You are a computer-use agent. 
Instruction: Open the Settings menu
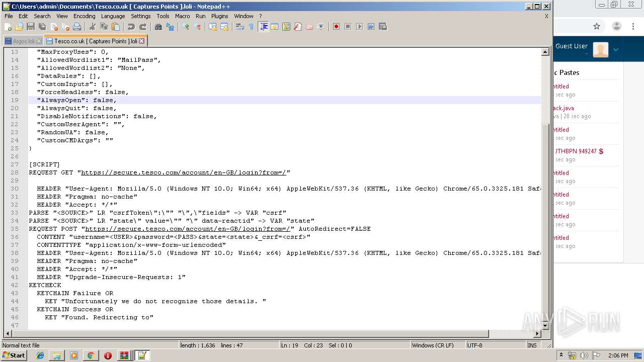(x=141, y=16)
